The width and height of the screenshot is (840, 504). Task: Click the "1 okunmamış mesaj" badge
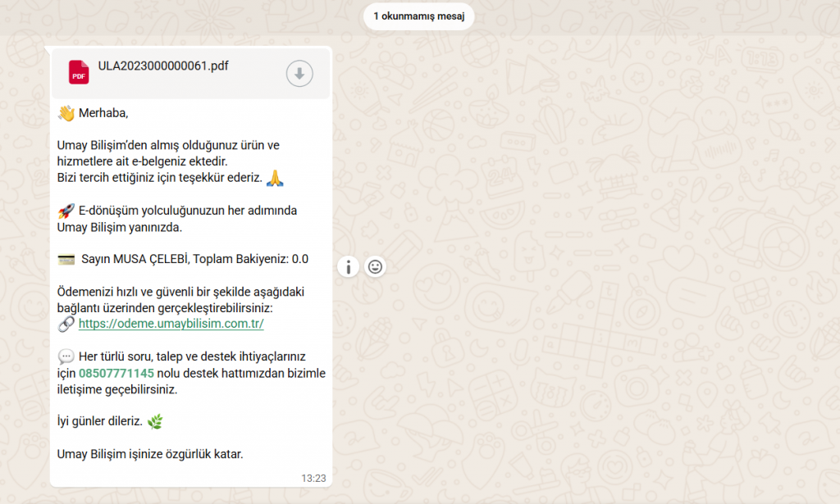pyautogui.click(x=418, y=16)
